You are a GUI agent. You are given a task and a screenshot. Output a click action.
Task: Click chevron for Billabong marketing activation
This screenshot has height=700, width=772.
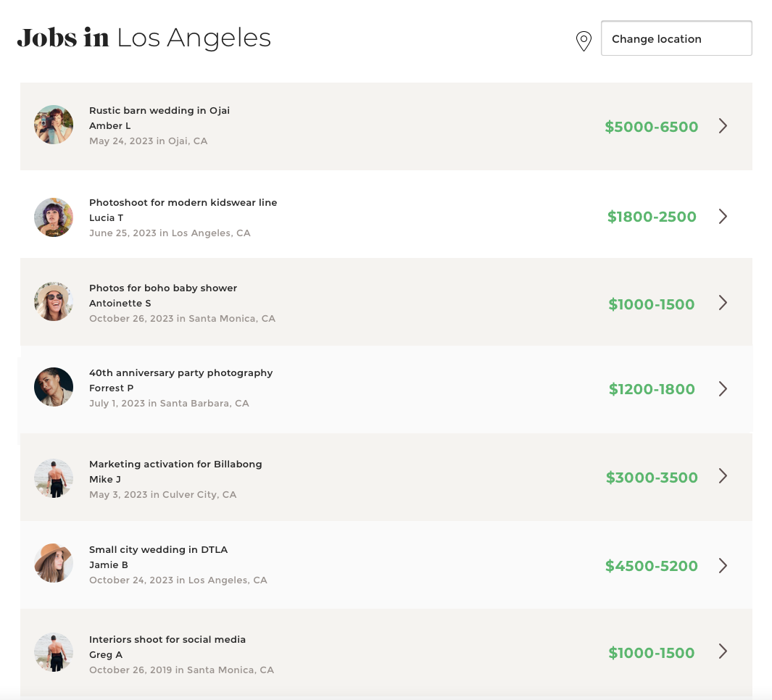[723, 476]
